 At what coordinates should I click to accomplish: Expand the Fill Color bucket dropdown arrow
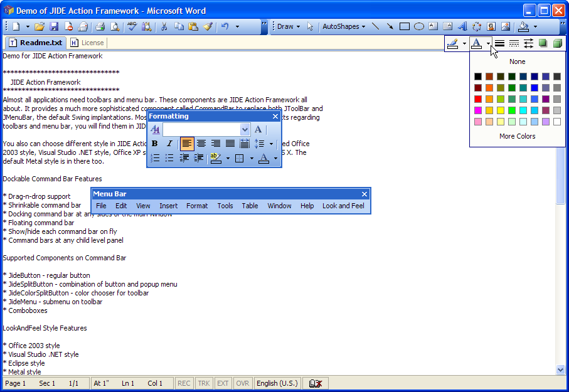click(535, 26)
